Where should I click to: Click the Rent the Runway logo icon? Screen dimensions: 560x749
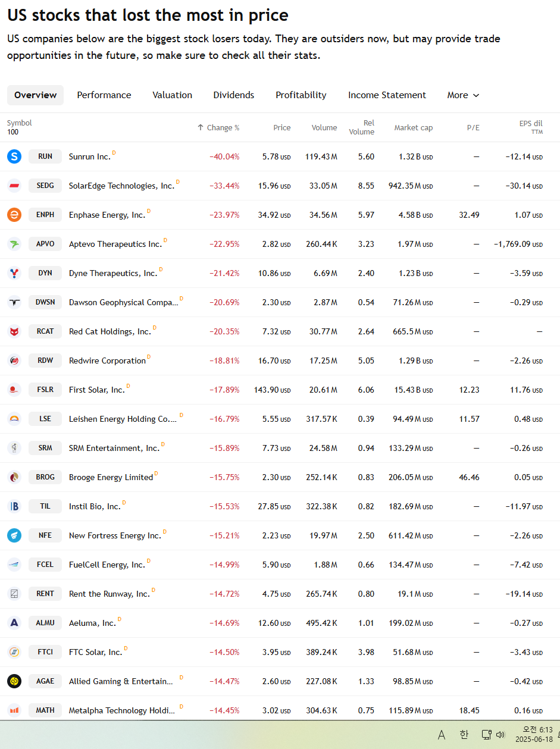click(14, 594)
